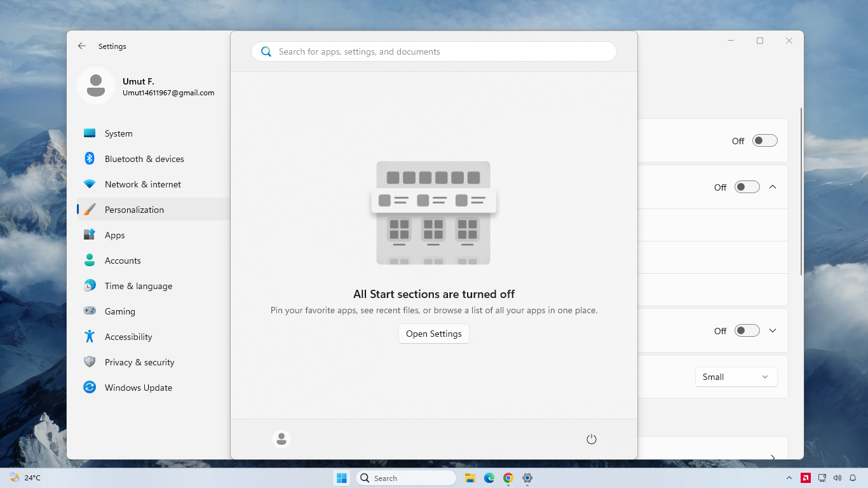The image size is (868, 488).
Task: Open Accessibility settings
Action: pos(153,337)
